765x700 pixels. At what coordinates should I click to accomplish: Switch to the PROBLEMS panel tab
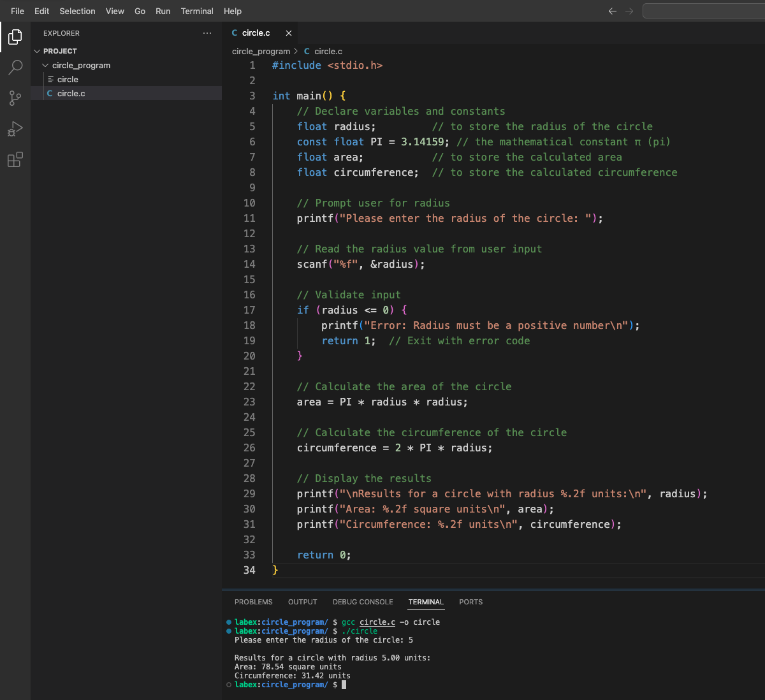pos(253,602)
